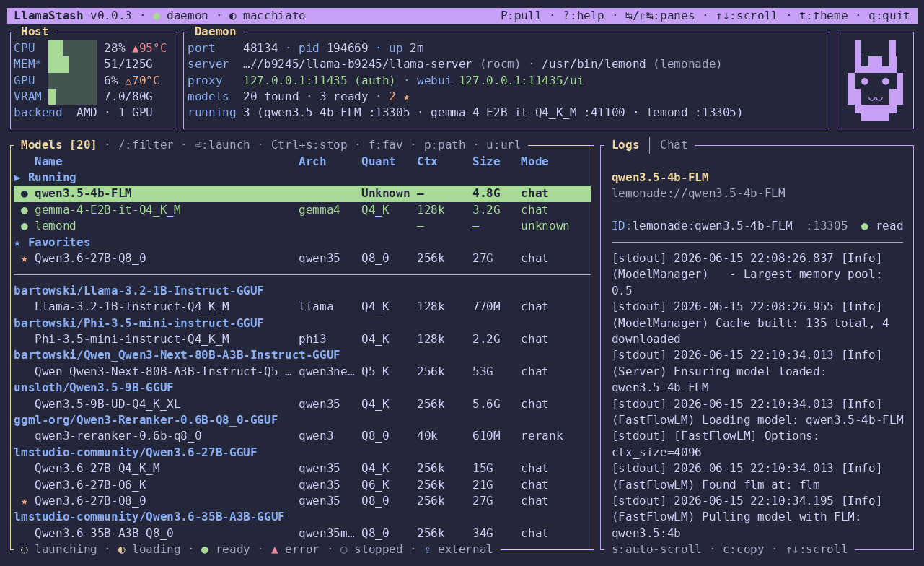Select the Logs tab

tap(625, 144)
